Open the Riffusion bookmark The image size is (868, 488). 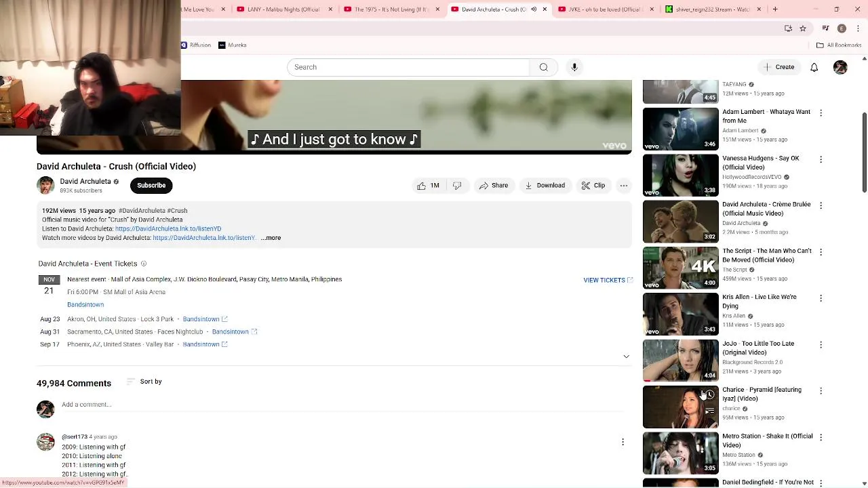click(196, 45)
